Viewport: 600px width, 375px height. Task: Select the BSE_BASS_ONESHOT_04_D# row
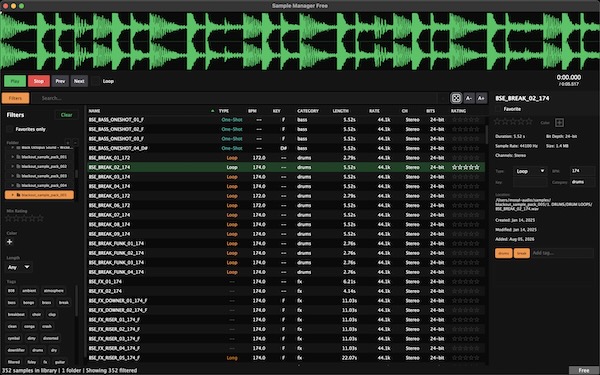point(286,148)
